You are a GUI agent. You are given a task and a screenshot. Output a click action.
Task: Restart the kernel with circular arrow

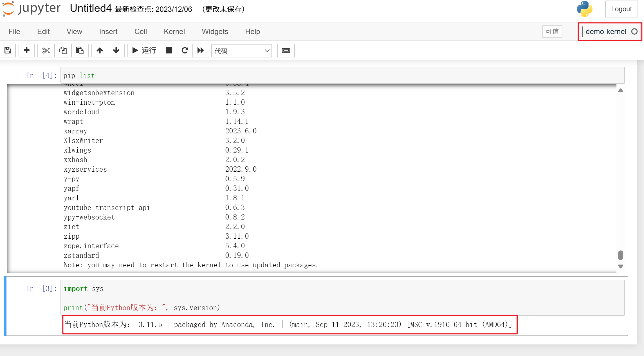(185, 51)
